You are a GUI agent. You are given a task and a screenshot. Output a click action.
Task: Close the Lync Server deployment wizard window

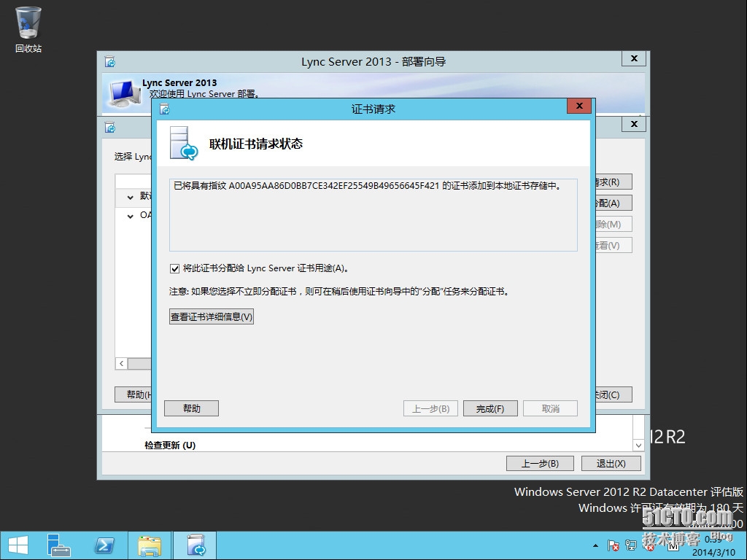pos(634,58)
